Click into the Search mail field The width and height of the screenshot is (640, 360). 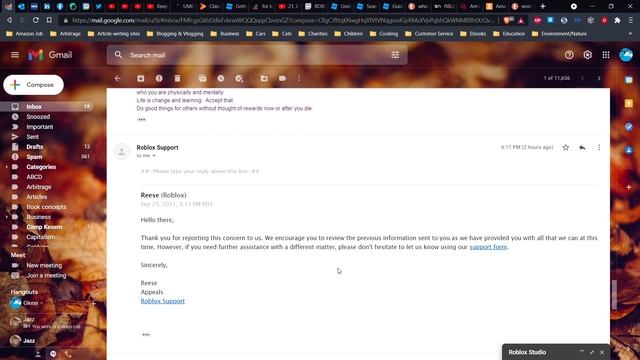tap(257, 55)
